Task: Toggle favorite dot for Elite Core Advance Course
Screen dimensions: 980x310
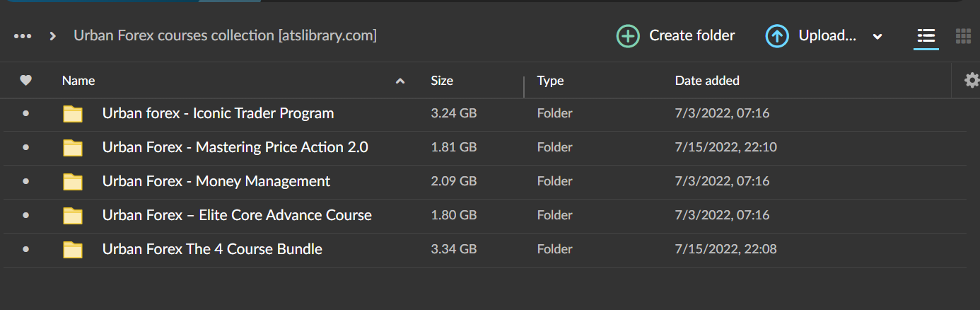Action: [26, 215]
